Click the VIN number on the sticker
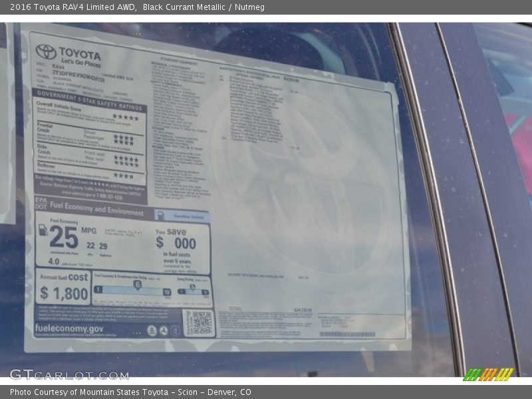 pos(78,76)
